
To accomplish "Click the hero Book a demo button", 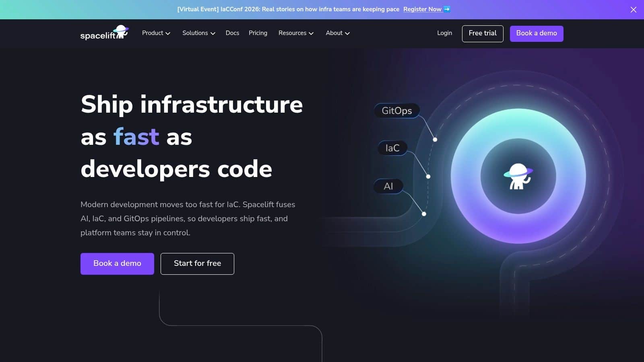I will [117, 264].
